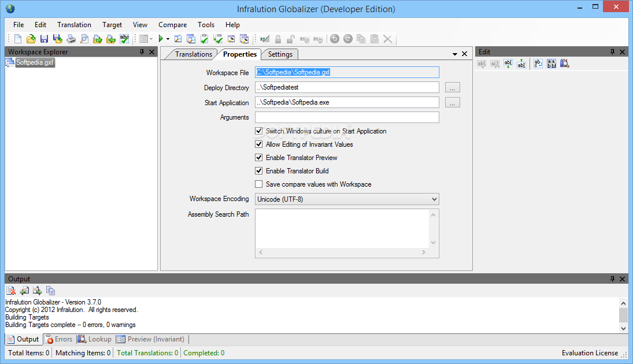
Task: Uncheck Enable Translator Preview
Action: (259, 157)
